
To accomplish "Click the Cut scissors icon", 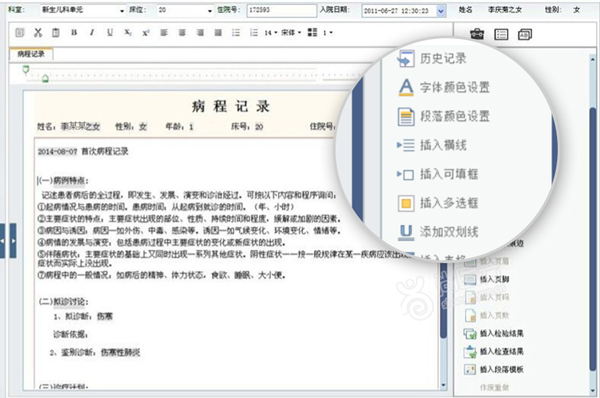I will coord(38,33).
